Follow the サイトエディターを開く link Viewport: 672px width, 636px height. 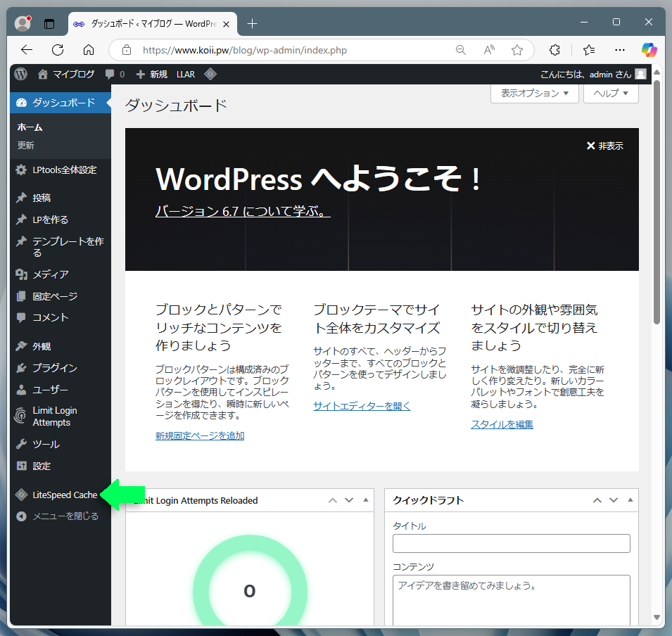coord(362,406)
